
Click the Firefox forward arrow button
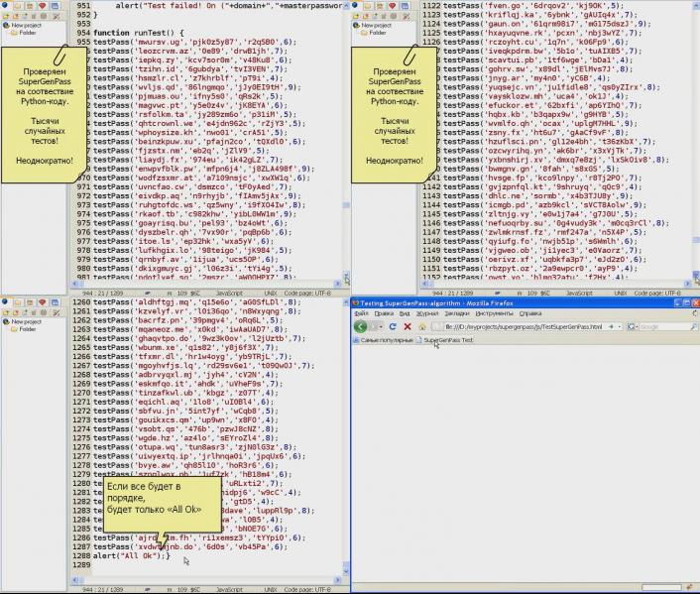(373, 326)
